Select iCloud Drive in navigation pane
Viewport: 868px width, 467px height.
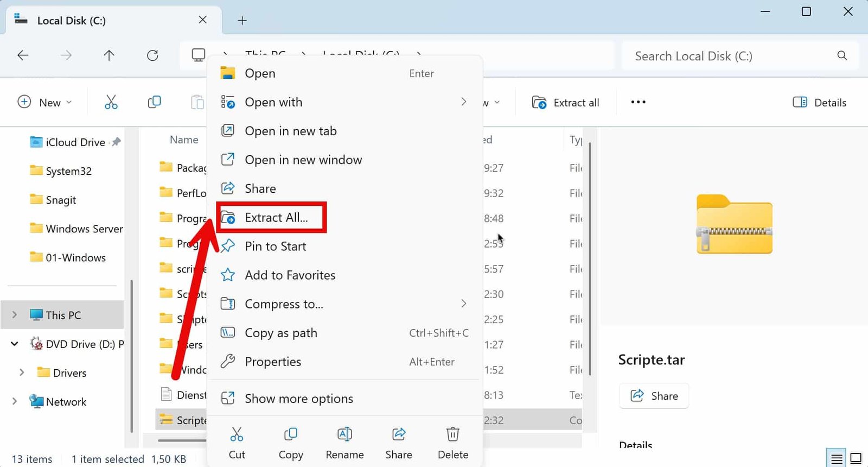[68, 142]
